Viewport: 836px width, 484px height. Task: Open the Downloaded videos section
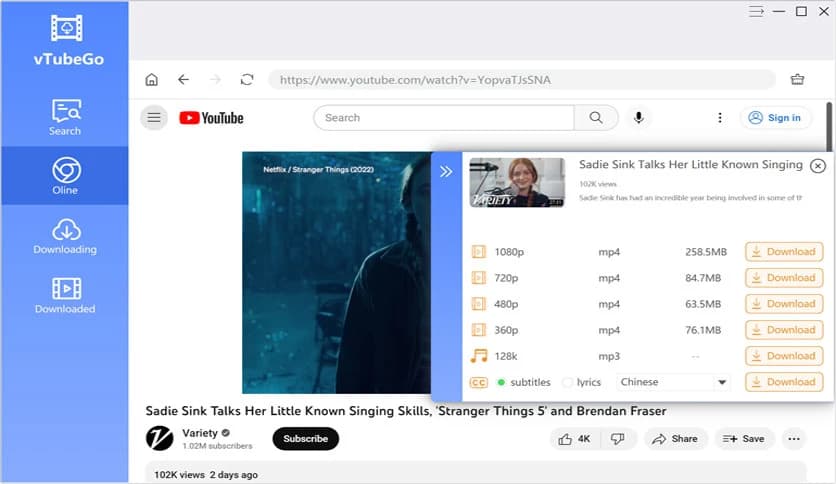tap(65, 295)
